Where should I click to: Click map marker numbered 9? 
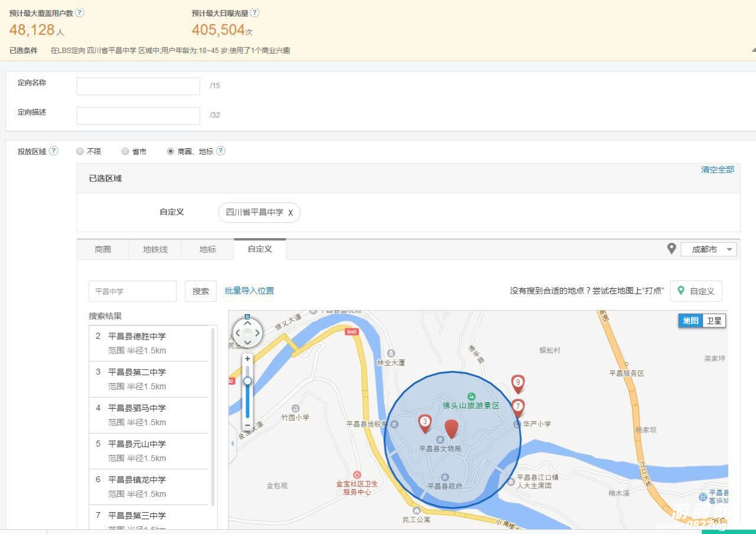[x=518, y=384]
